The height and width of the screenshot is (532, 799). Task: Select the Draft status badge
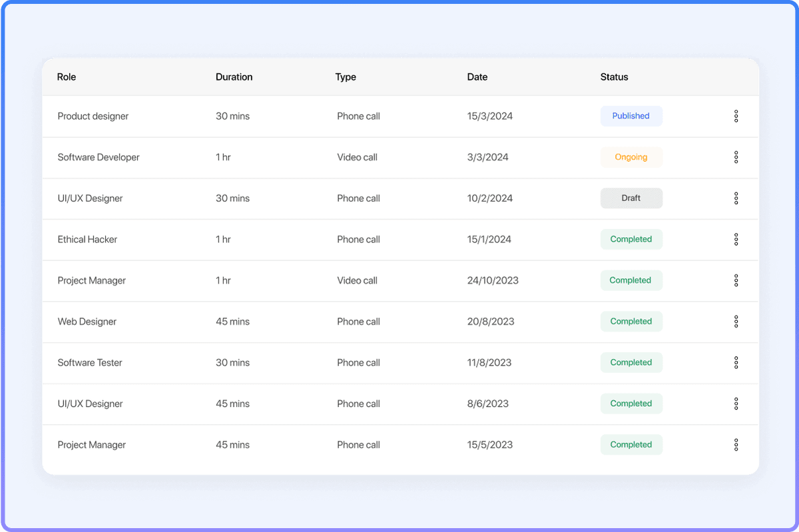(631, 198)
